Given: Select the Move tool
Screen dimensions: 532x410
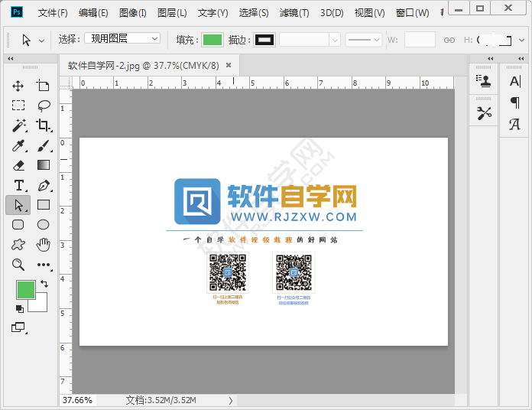Looking at the screenshot, I should pyautogui.click(x=18, y=86).
